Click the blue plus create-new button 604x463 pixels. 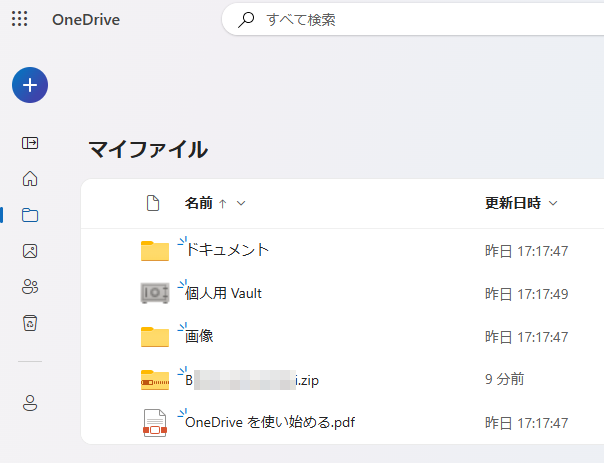(x=30, y=85)
